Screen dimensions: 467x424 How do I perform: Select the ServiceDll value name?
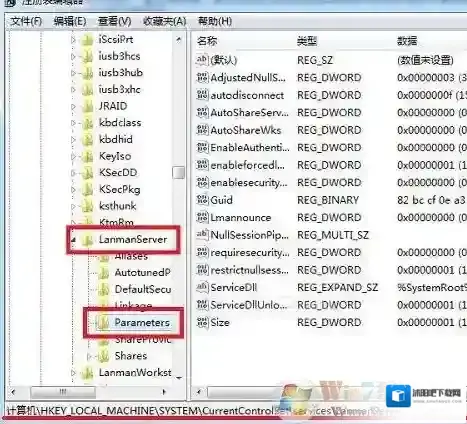(234, 288)
